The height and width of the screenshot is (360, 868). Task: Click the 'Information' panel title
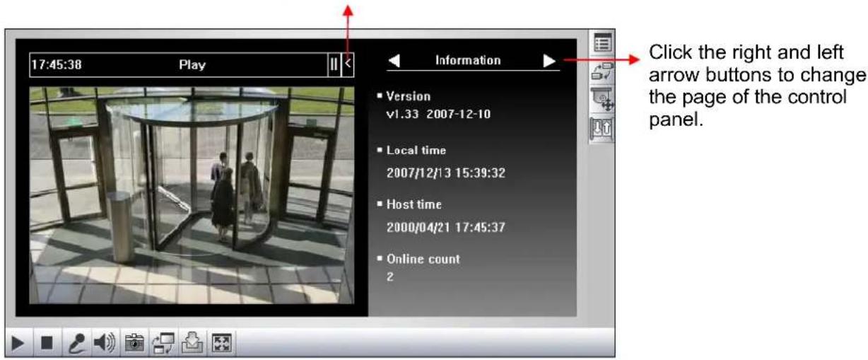coord(468,60)
